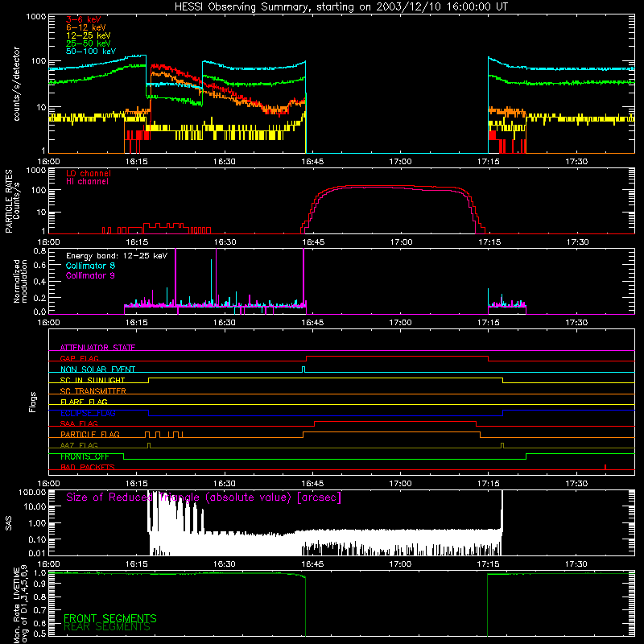
Task: Click the HI channel legend label
Action: tap(87, 182)
